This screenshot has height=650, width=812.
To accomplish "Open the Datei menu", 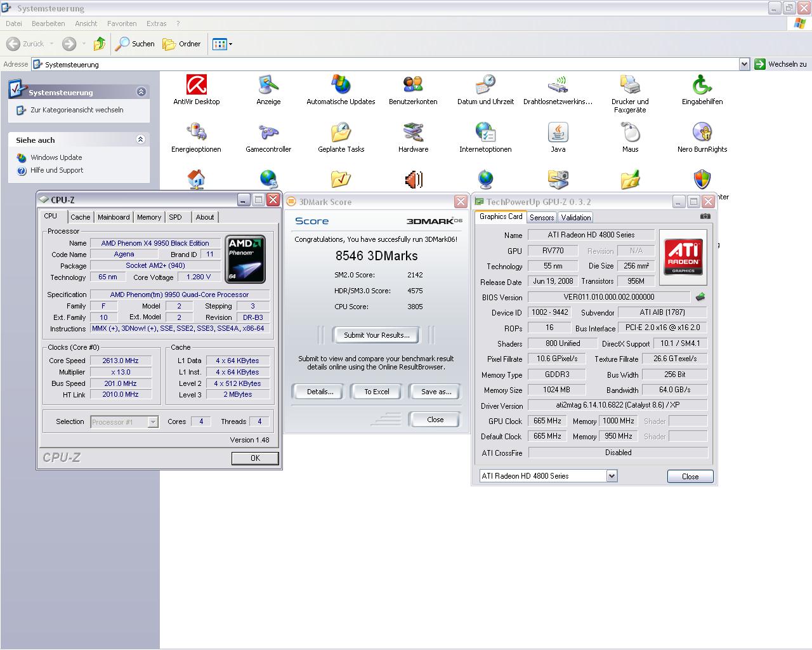I will pos(13,23).
